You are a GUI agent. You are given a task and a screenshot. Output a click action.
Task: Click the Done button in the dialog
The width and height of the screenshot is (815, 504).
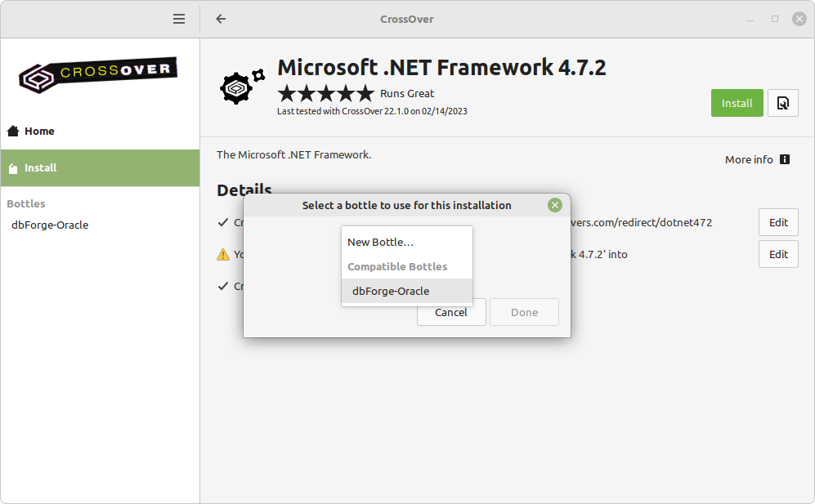tap(525, 312)
